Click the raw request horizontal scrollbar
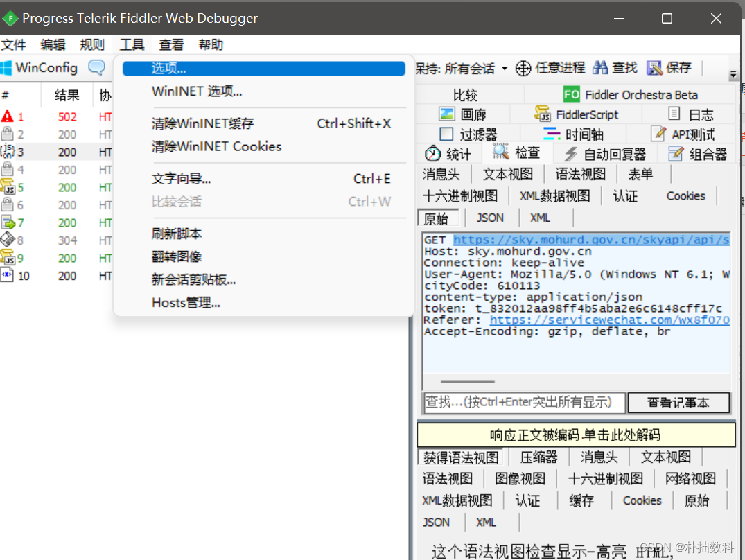745x560 pixels. 468,381
